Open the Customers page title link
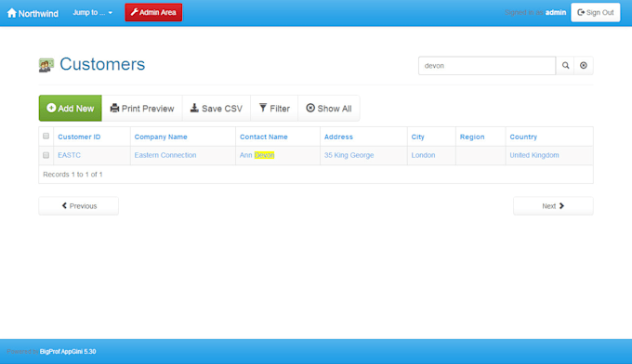Viewport: 632px width, 364px height. 102,64
